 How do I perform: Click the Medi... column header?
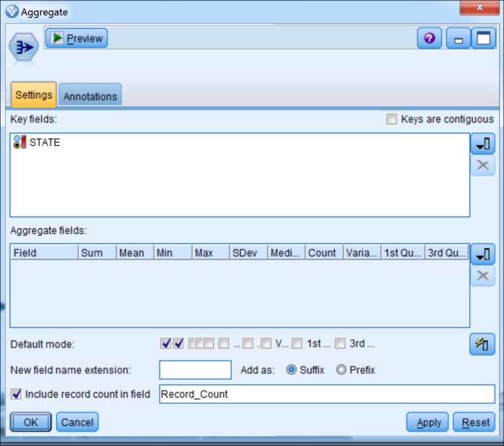click(x=287, y=252)
